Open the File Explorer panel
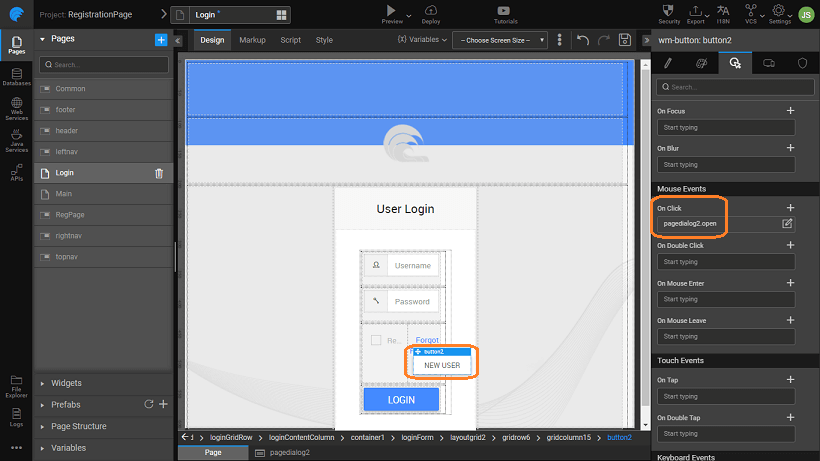The width and height of the screenshot is (820, 461). (x=16, y=383)
